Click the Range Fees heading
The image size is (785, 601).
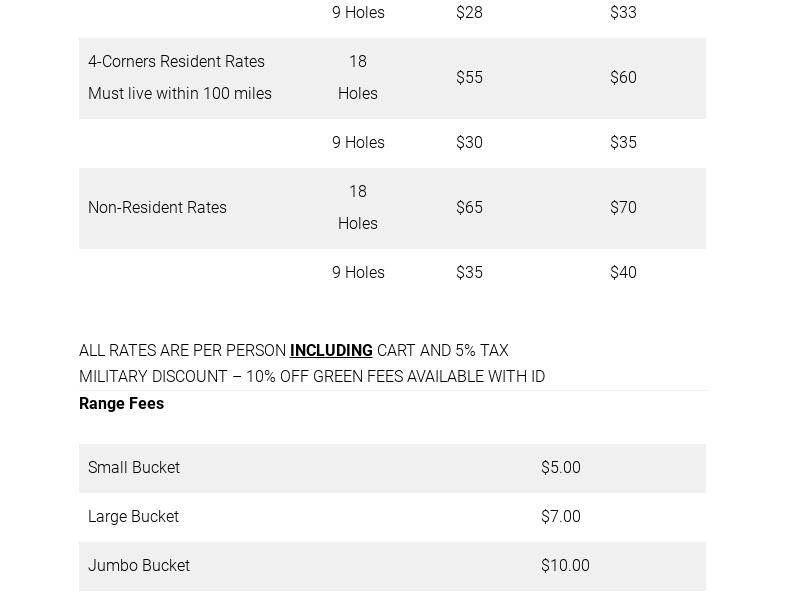click(121, 404)
